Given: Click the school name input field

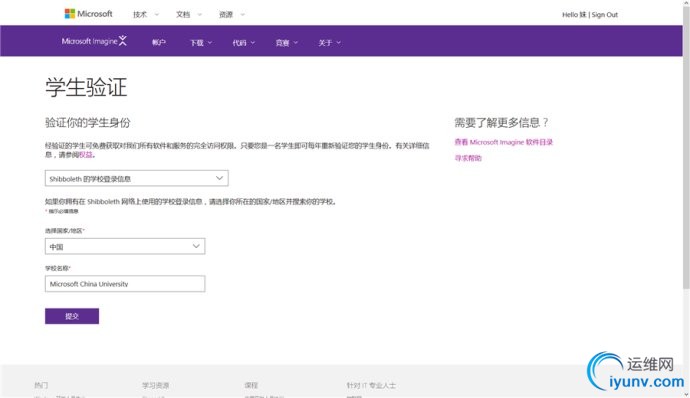Looking at the screenshot, I should tap(125, 284).
